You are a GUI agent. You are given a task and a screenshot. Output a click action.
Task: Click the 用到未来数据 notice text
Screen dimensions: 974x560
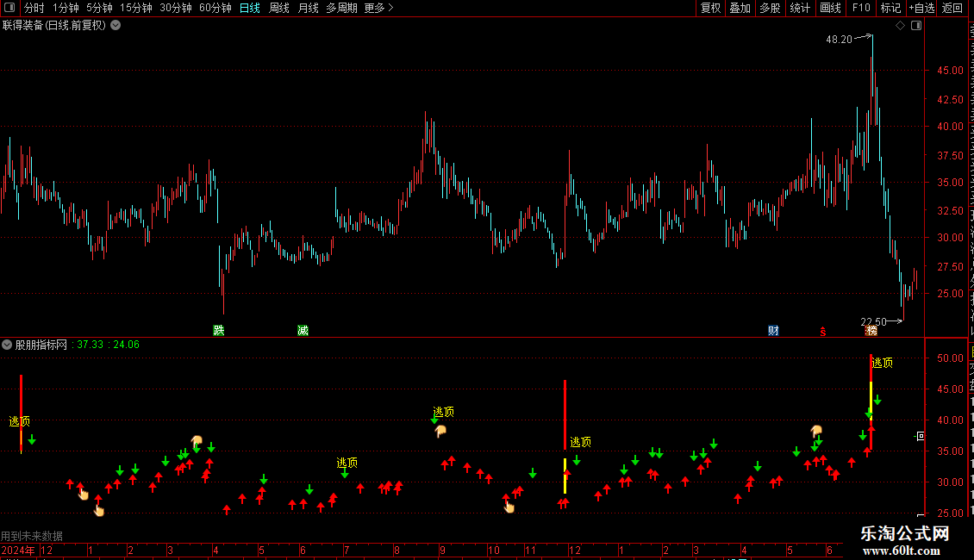(32, 536)
